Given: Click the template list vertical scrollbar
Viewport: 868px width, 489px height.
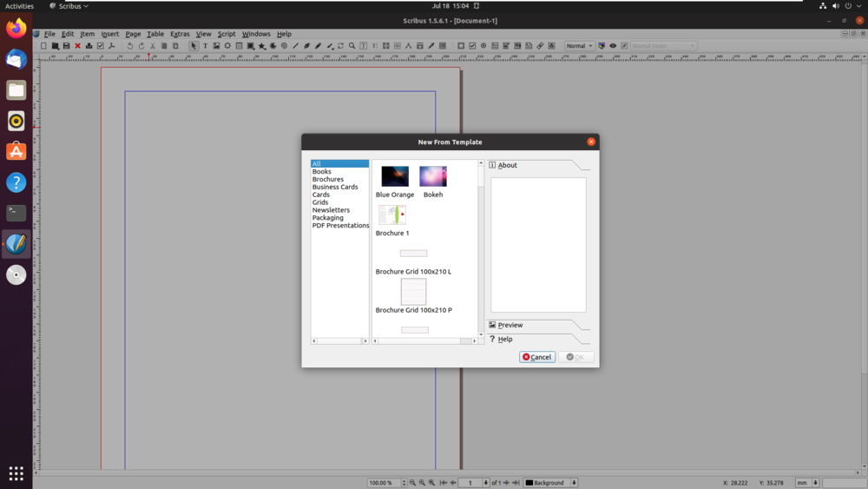Looking at the screenshot, I should click(x=481, y=252).
